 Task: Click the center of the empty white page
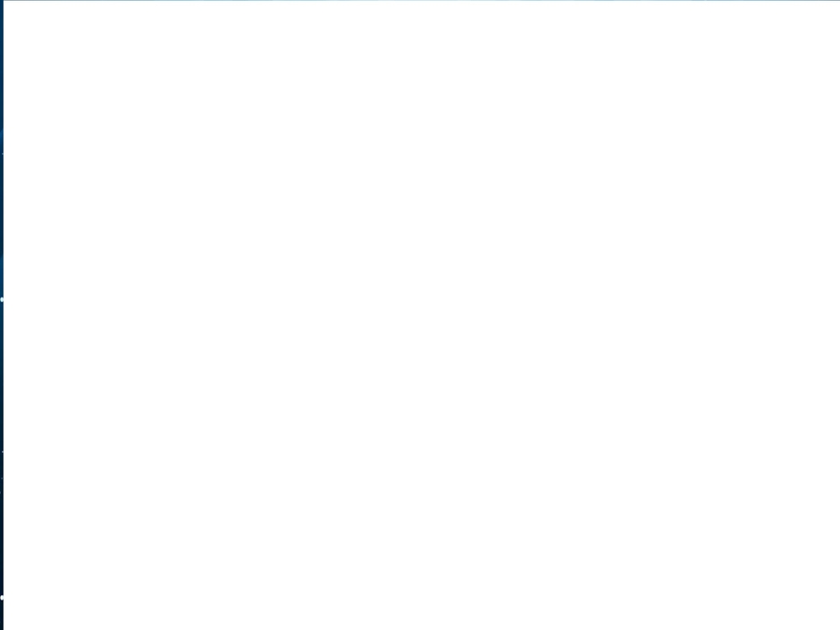click(x=422, y=315)
